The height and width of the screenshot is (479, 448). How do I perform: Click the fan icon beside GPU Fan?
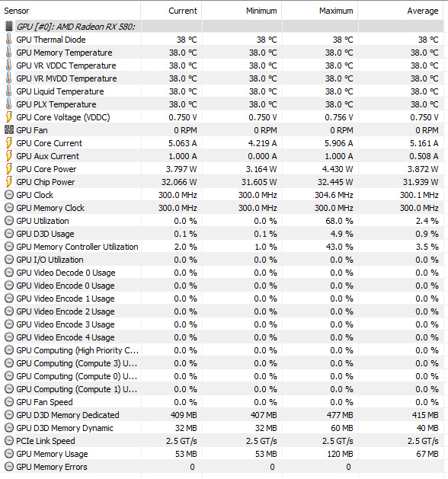tap(9, 130)
